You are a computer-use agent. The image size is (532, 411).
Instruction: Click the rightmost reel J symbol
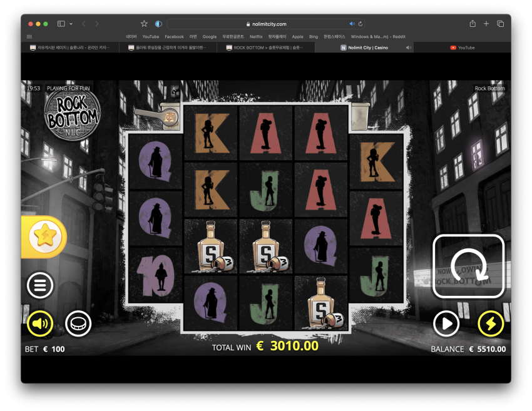click(376, 275)
